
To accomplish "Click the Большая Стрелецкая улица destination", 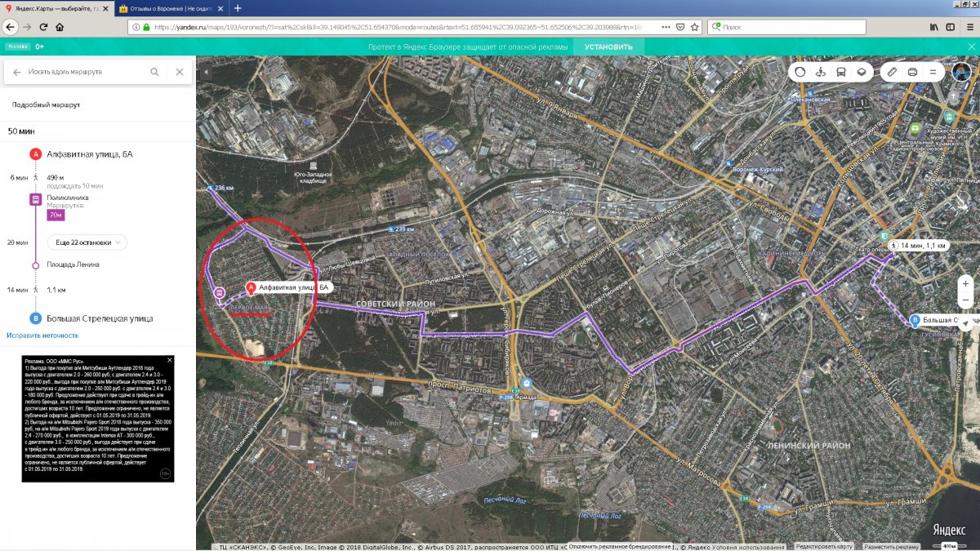I will [x=100, y=318].
